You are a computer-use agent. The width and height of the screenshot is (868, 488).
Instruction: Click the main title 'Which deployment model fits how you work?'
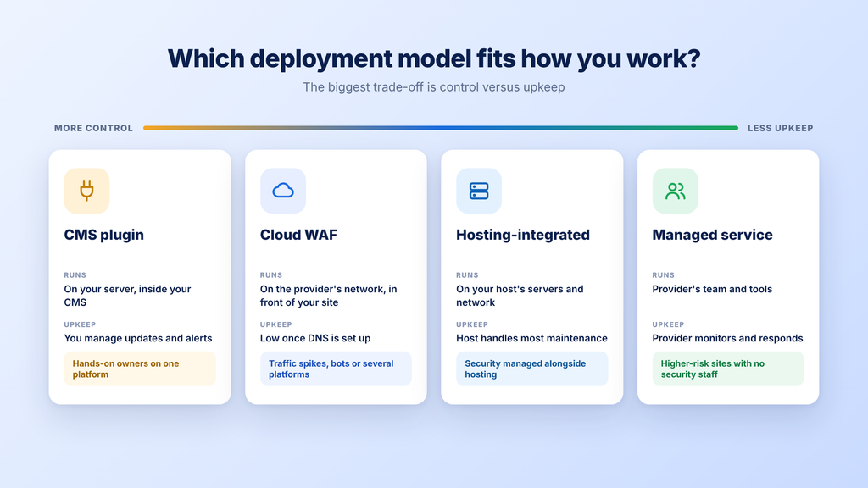tap(434, 58)
